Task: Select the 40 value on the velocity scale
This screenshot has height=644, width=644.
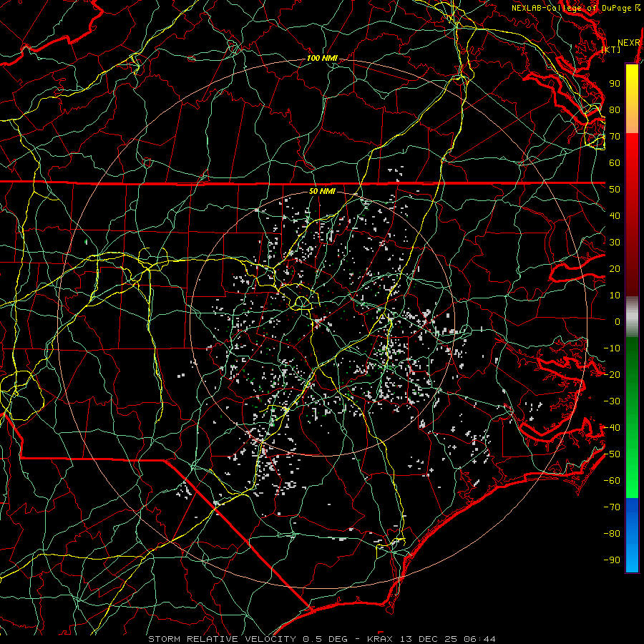Action: coord(615,215)
